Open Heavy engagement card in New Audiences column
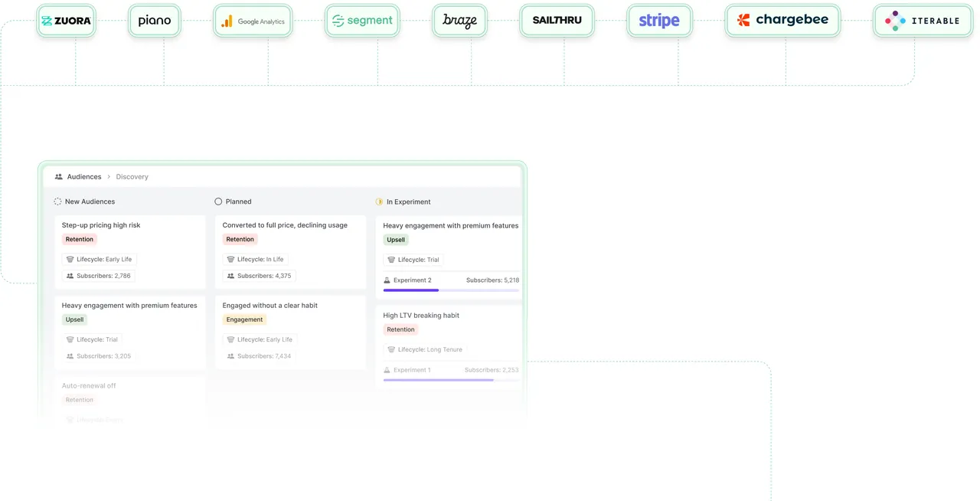 coord(130,332)
